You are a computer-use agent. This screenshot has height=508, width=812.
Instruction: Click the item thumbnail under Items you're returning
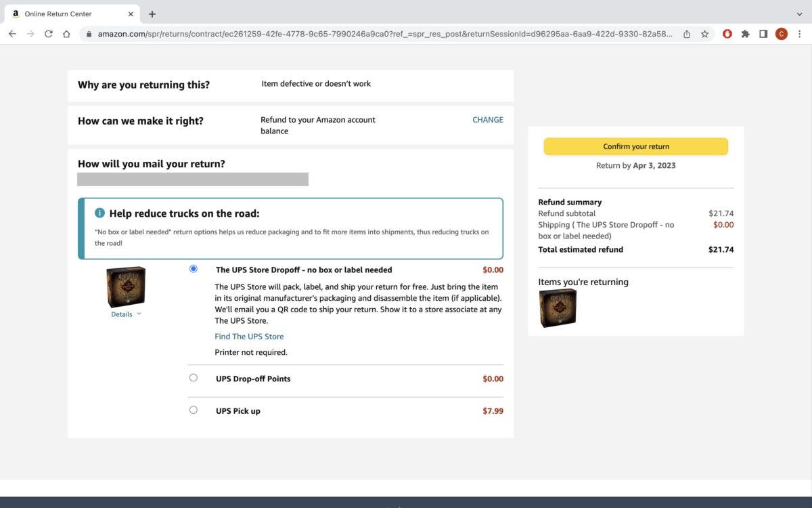pyautogui.click(x=558, y=308)
